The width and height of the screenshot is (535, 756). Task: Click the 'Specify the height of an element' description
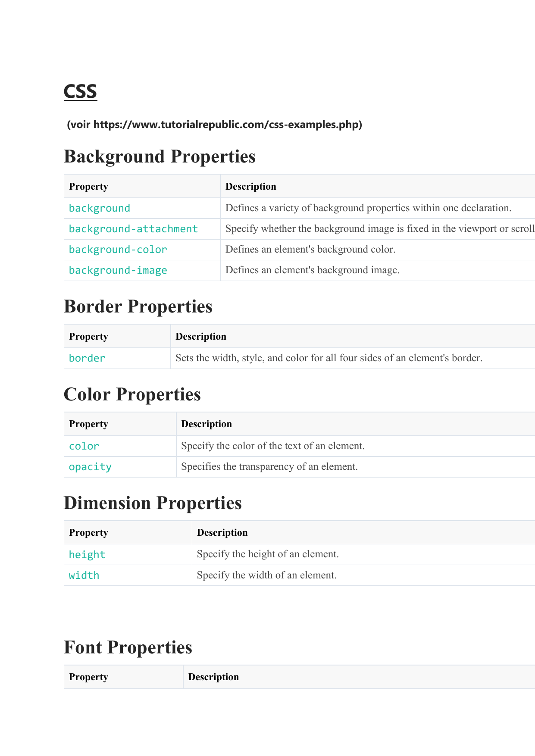point(267,554)
